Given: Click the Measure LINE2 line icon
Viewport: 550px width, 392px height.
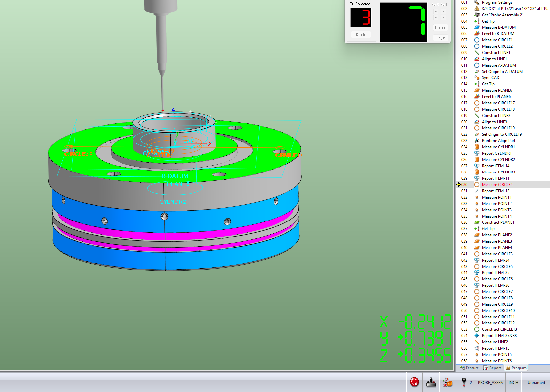Looking at the screenshot, I should click(477, 342).
